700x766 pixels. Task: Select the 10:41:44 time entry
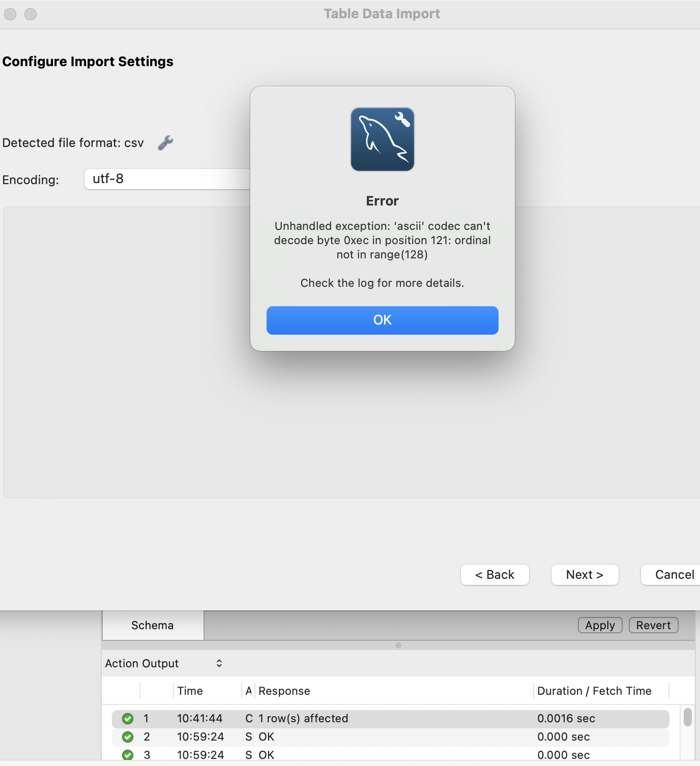pos(199,718)
